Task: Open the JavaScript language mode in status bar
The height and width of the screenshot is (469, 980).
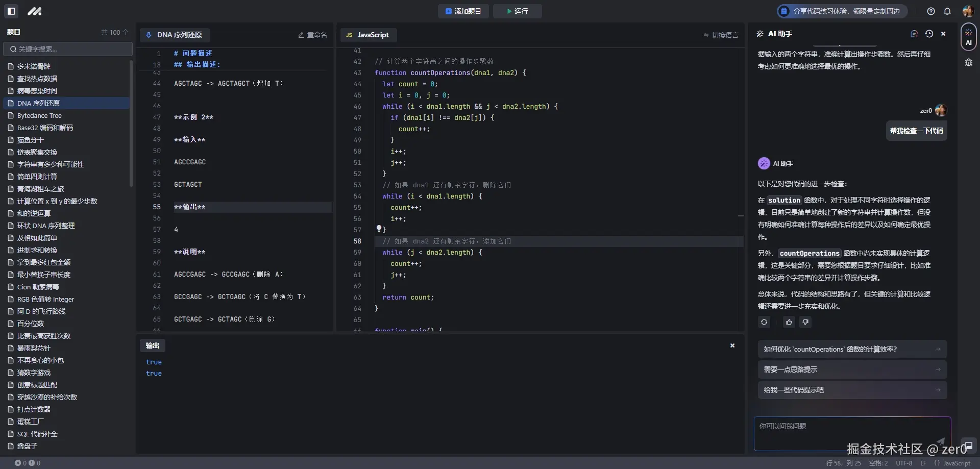Action: (952, 463)
